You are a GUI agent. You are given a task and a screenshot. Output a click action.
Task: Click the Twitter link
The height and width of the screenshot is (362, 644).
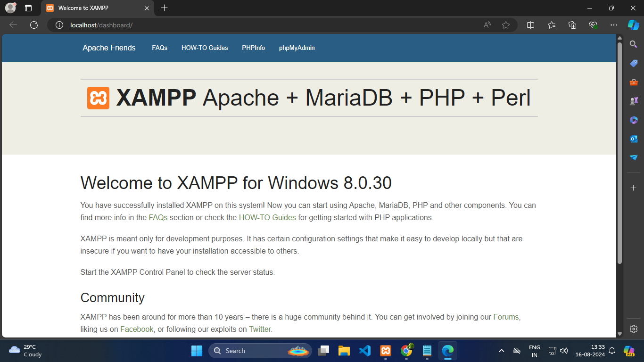[x=260, y=329]
